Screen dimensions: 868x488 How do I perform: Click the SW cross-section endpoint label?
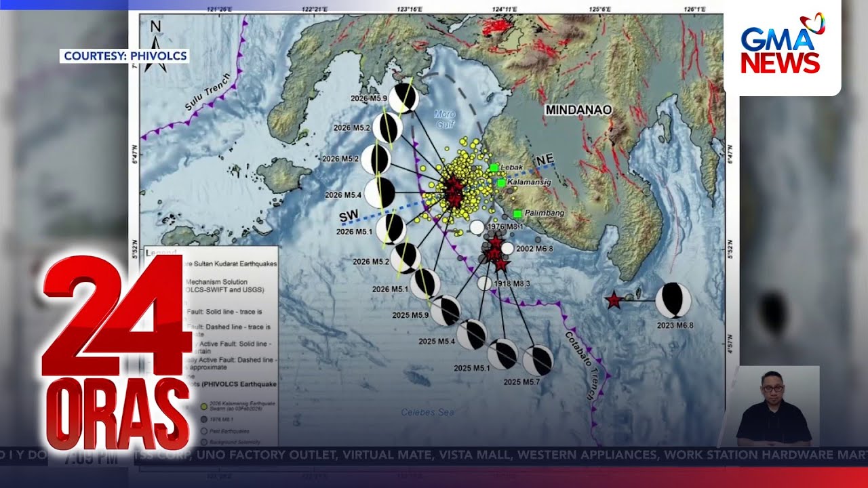pyautogui.click(x=349, y=217)
